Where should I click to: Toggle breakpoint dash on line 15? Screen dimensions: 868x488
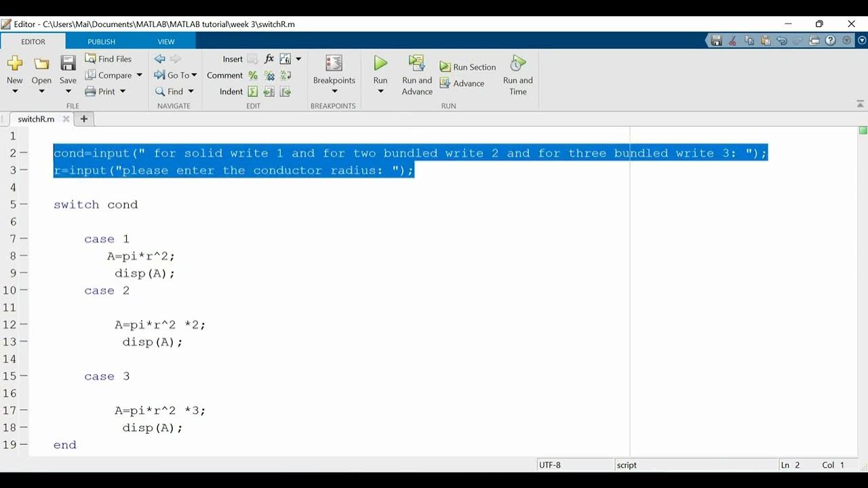(x=24, y=376)
